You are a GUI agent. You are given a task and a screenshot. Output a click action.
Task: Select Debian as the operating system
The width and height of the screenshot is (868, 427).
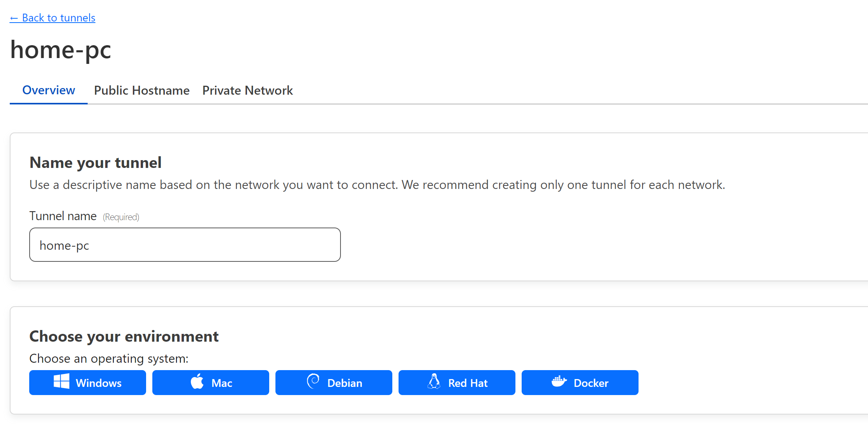pyautogui.click(x=334, y=383)
